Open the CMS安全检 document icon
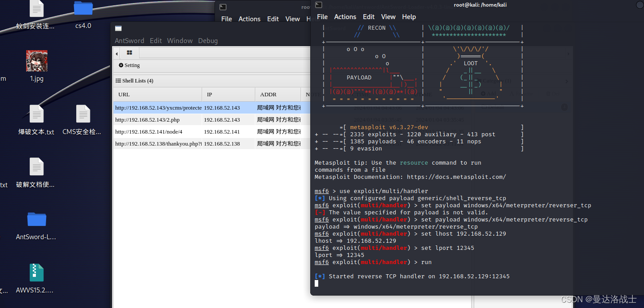Viewport: 644px width, 308px height. coord(83,114)
